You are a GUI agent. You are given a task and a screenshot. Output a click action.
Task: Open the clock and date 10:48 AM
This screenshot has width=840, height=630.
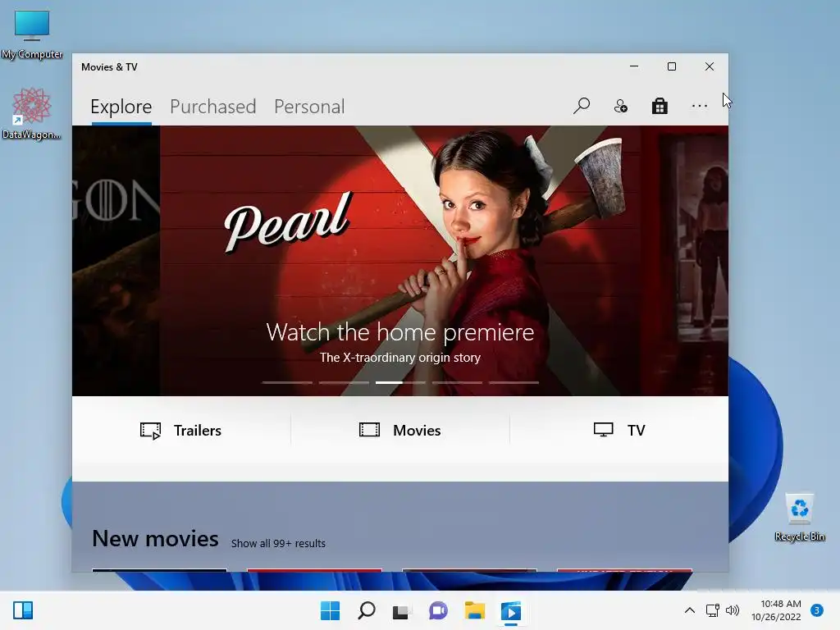pos(776,610)
